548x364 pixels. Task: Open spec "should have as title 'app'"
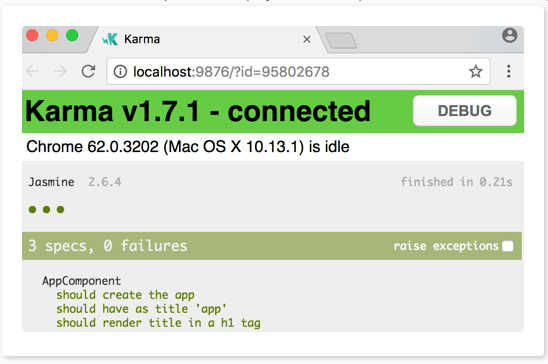(x=142, y=309)
